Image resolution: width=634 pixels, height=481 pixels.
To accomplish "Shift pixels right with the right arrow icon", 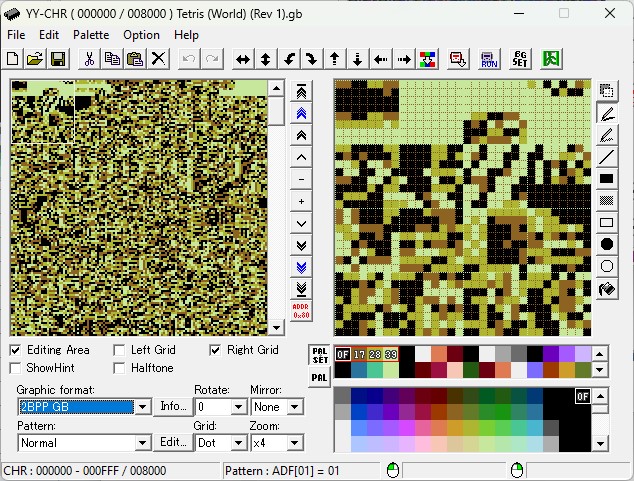I will click(404, 59).
